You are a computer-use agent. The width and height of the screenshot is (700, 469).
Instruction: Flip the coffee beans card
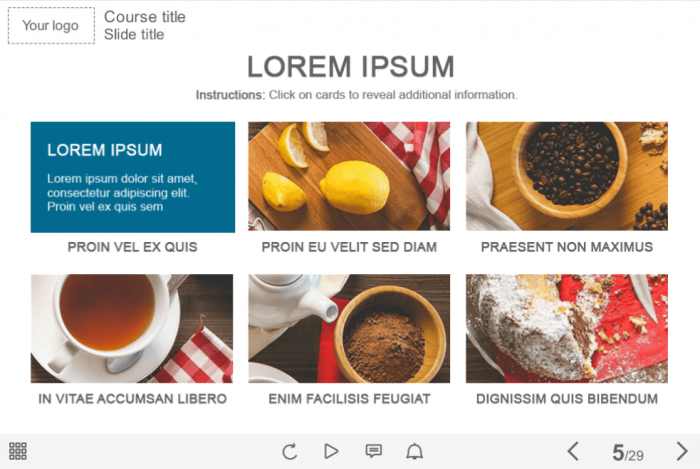[567, 176]
